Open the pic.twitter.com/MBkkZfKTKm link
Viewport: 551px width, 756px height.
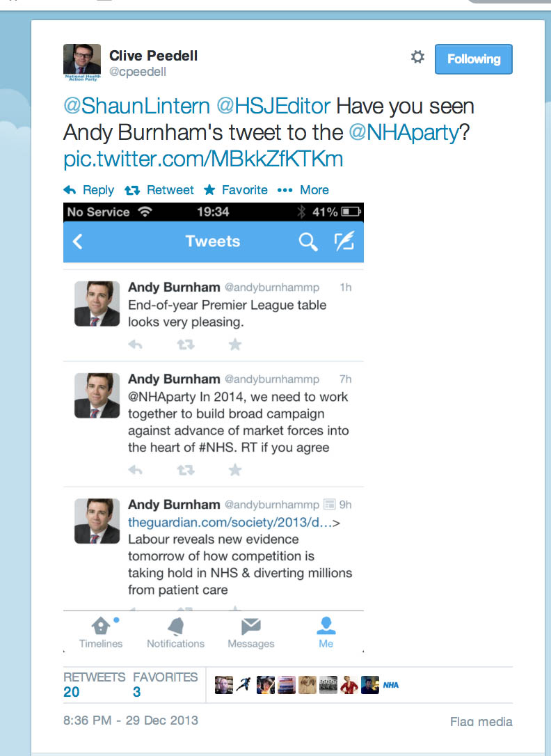click(203, 159)
